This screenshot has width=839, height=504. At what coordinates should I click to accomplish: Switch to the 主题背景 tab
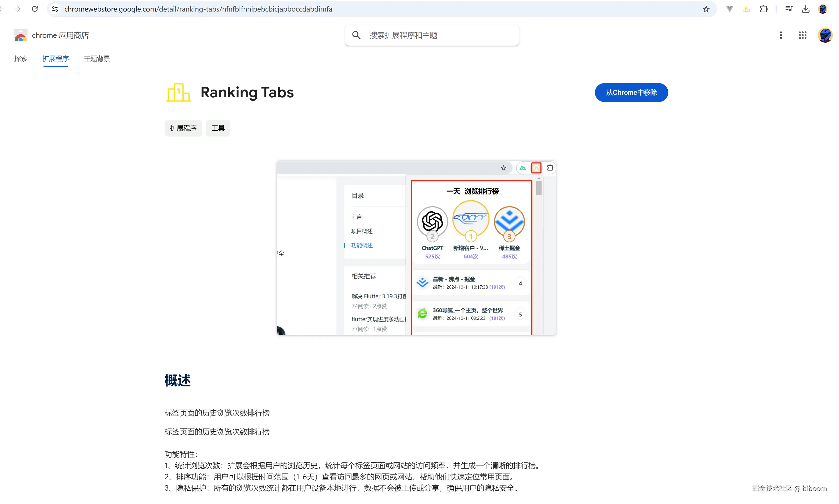pyautogui.click(x=97, y=58)
